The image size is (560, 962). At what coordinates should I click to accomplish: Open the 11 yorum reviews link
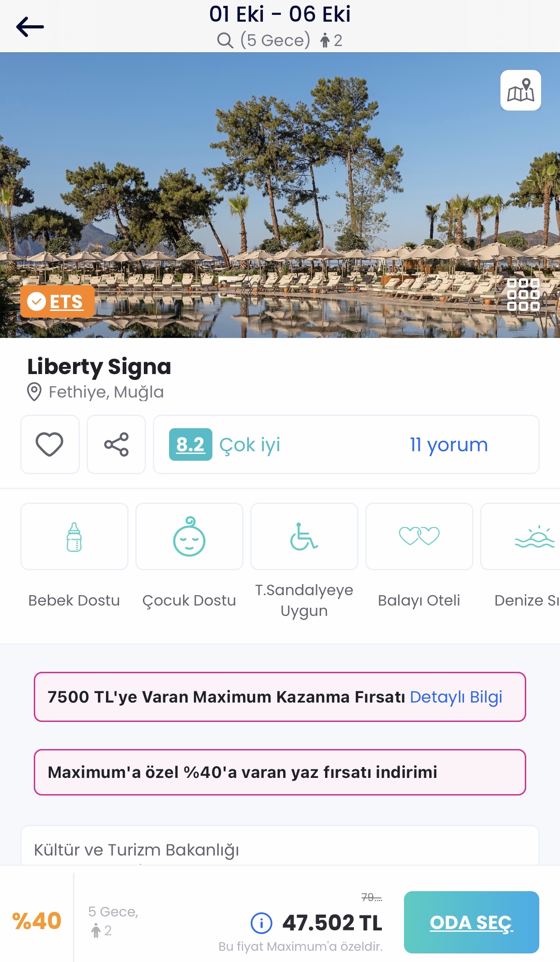(x=449, y=445)
